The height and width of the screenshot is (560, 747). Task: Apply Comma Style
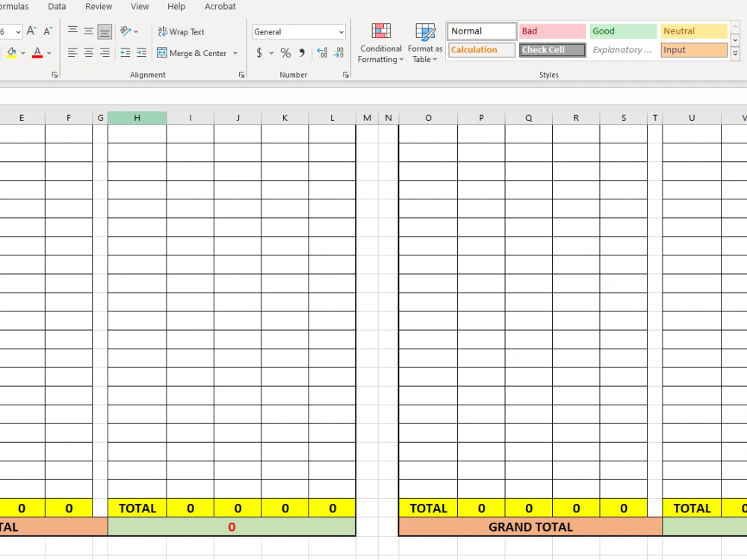(x=302, y=53)
